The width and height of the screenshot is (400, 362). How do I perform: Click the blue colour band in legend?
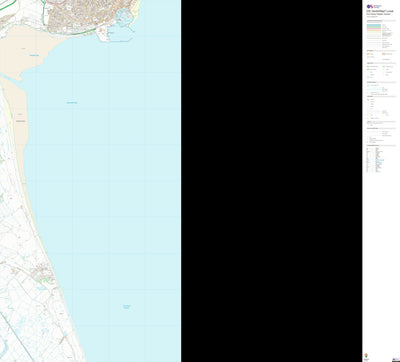[x=374, y=25]
